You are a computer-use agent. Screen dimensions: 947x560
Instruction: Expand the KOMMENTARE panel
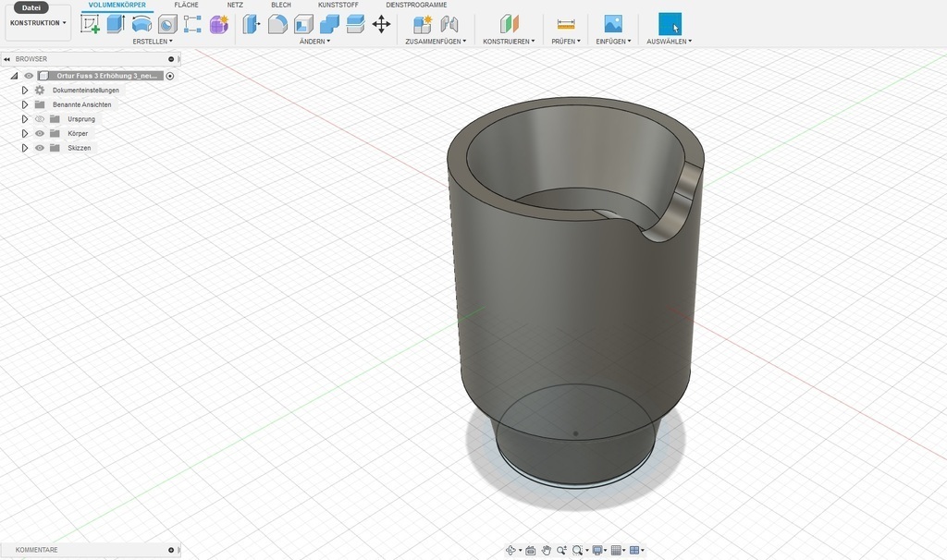pyautogui.click(x=171, y=550)
